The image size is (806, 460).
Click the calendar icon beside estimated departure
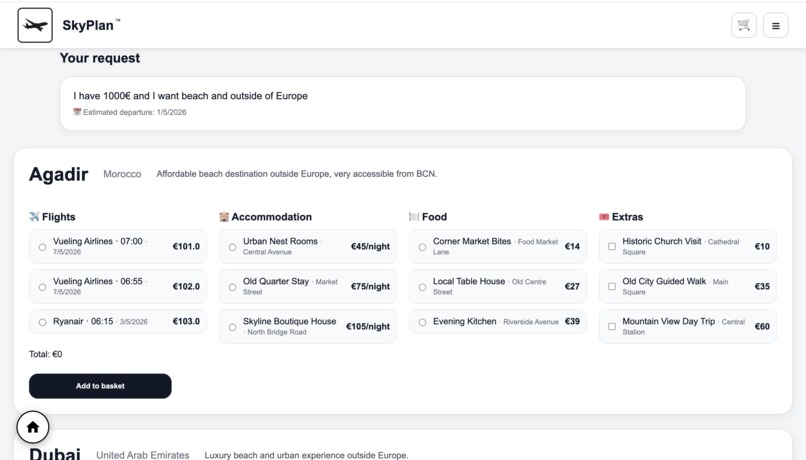(x=77, y=112)
